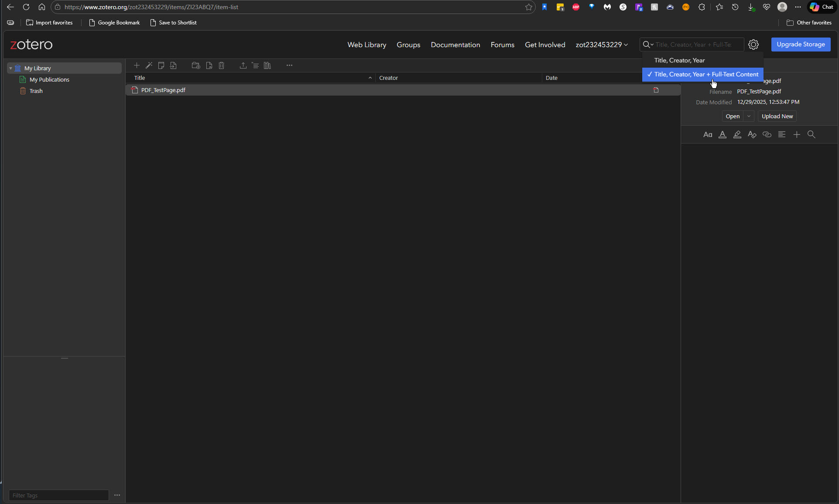Expand the Open button dropdown arrow
The width and height of the screenshot is (839, 504).
click(749, 116)
